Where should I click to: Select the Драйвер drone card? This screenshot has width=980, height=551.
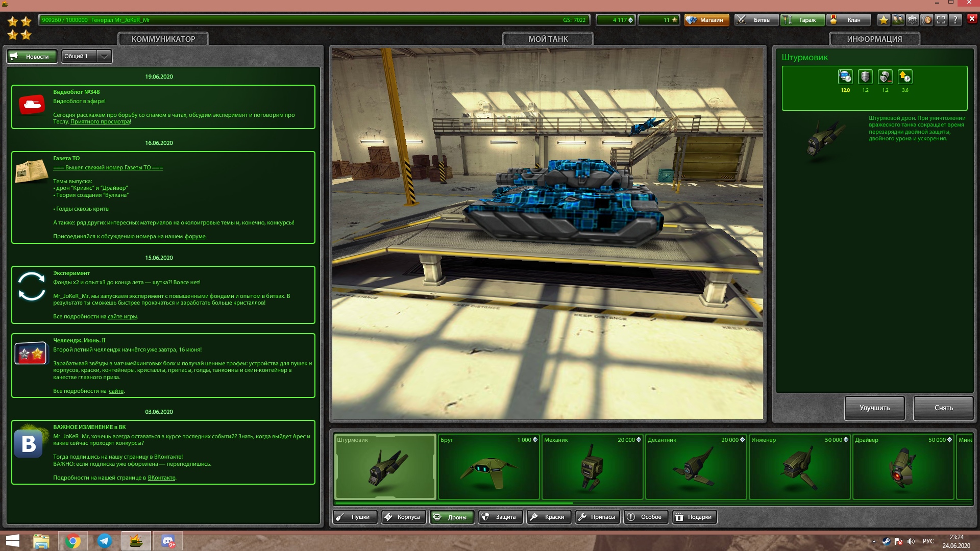pos(903,467)
